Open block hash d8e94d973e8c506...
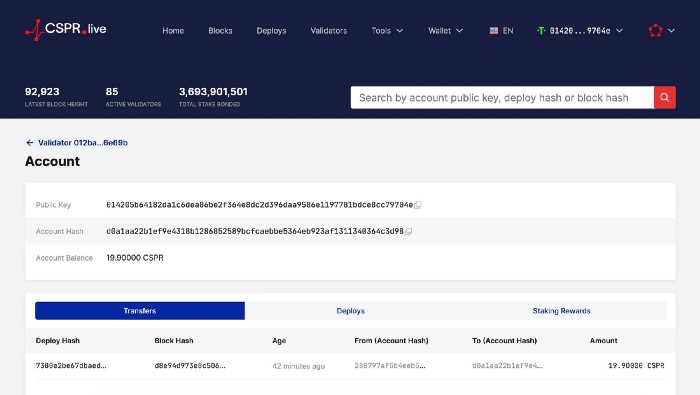The image size is (700, 395). pyautogui.click(x=190, y=366)
